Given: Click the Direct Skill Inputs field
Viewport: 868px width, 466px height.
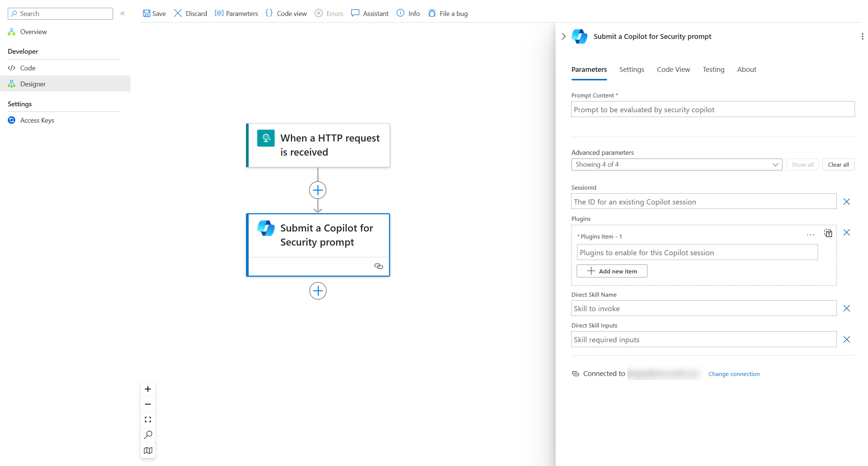Looking at the screenshot, I should (703, 339).
